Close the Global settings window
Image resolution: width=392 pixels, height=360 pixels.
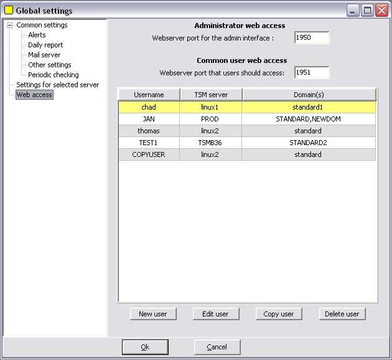pos(382,11)
